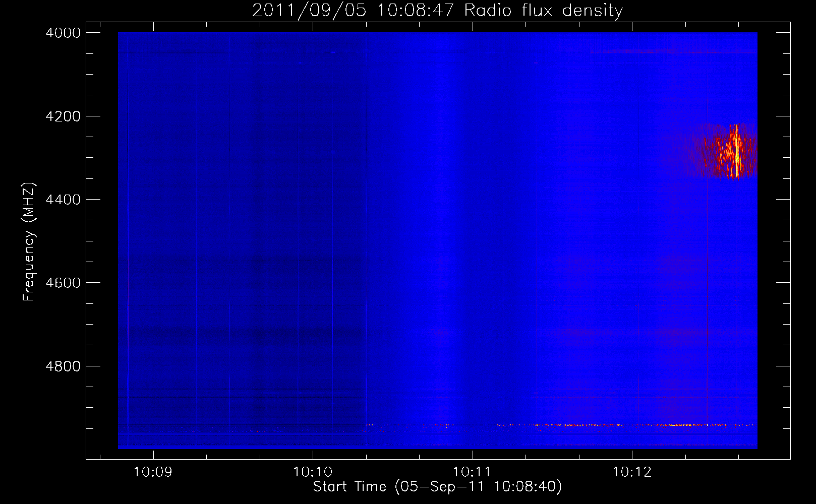Click the 4200 frequency tick label

coord(63,116)
